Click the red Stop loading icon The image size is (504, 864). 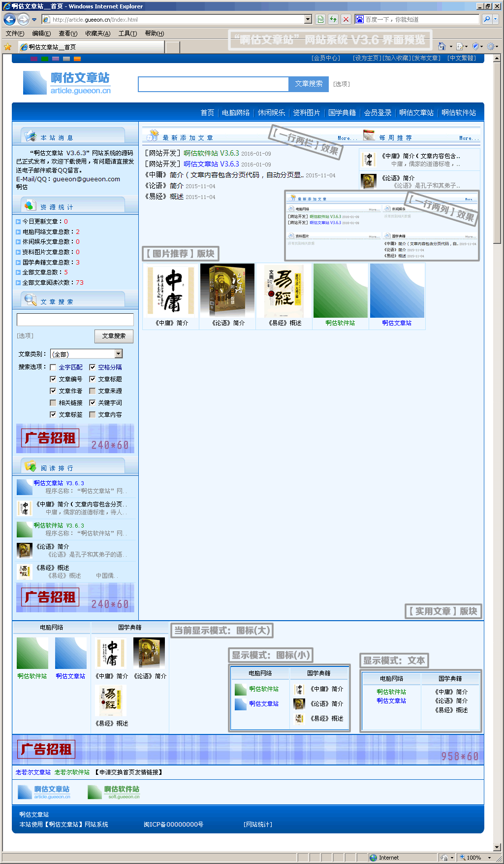click(346, 19)
